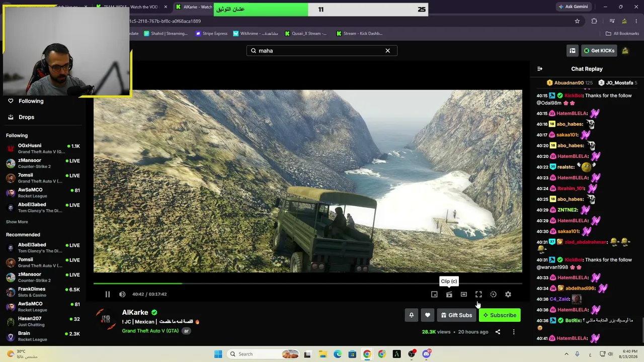Image resolution: width=644 pixels, height=362 pixels.
Task: Open File Explorer from the taskbar
Action: [x=323, y=354]
